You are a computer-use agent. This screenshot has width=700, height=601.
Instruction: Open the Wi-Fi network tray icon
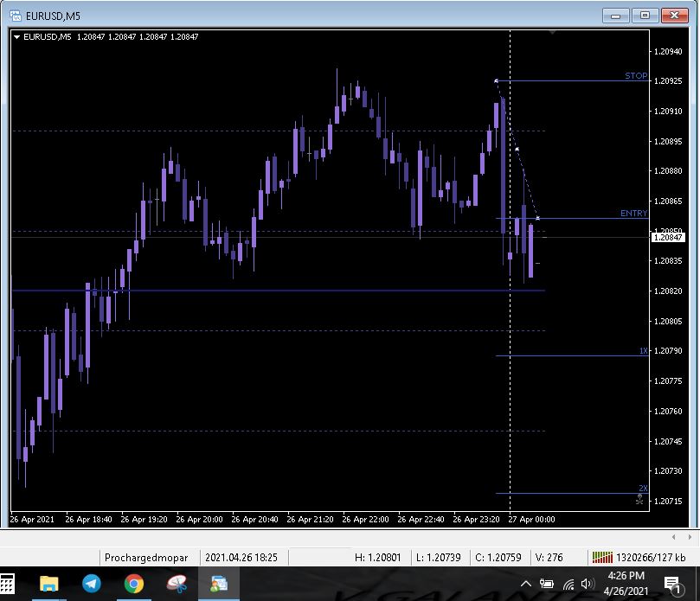pyautogui.click(x=568, y=584)
